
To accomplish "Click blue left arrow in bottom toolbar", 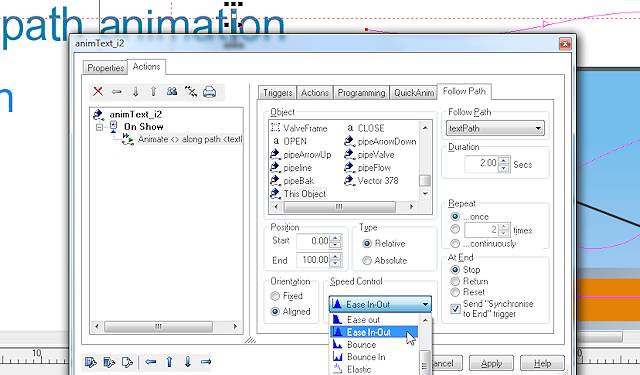I will pyautogui.click(x=151, y=362).
